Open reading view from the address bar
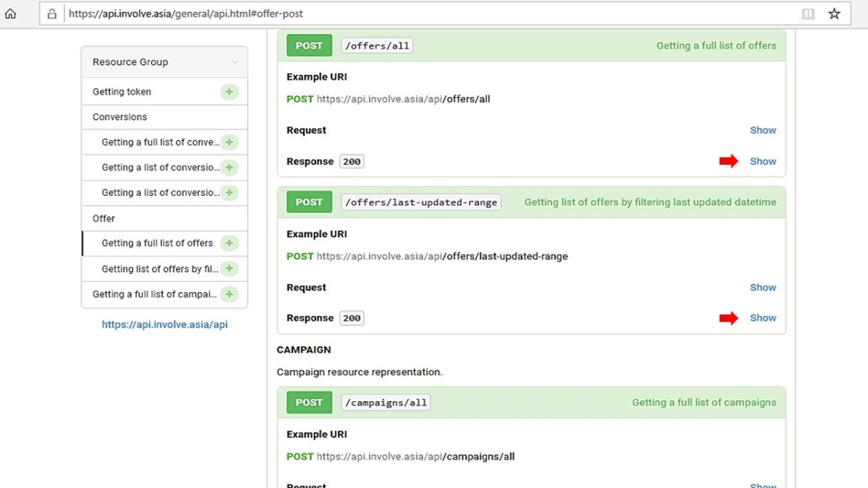 coord(808,14)
